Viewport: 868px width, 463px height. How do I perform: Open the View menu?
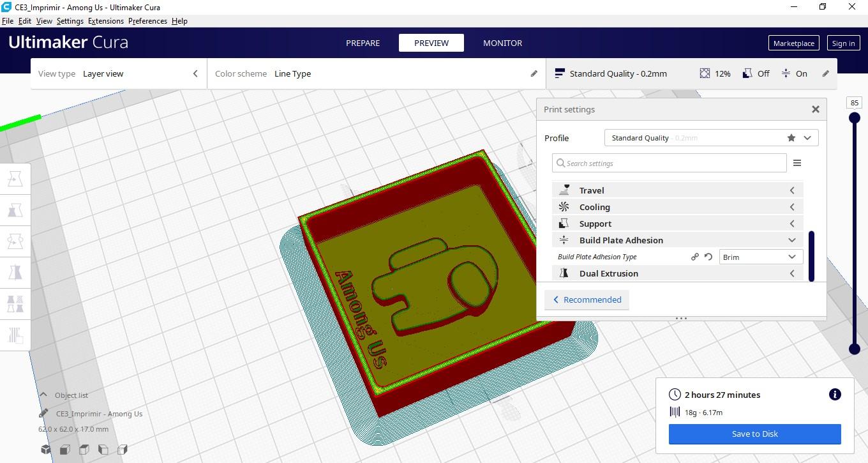pyautogui.click(x=44, y=21)
